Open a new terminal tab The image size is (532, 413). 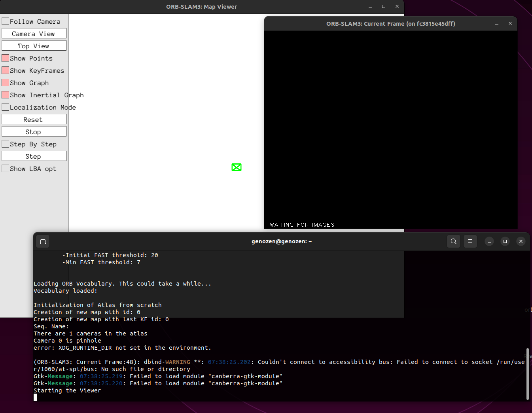pyautogui.click(x=43, y=241)
